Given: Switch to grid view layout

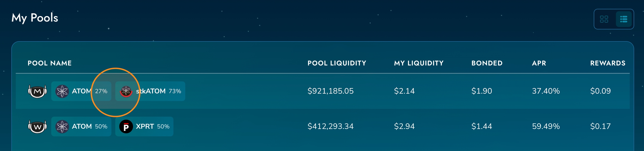Looking at the screenshot, I should point(604,19).
